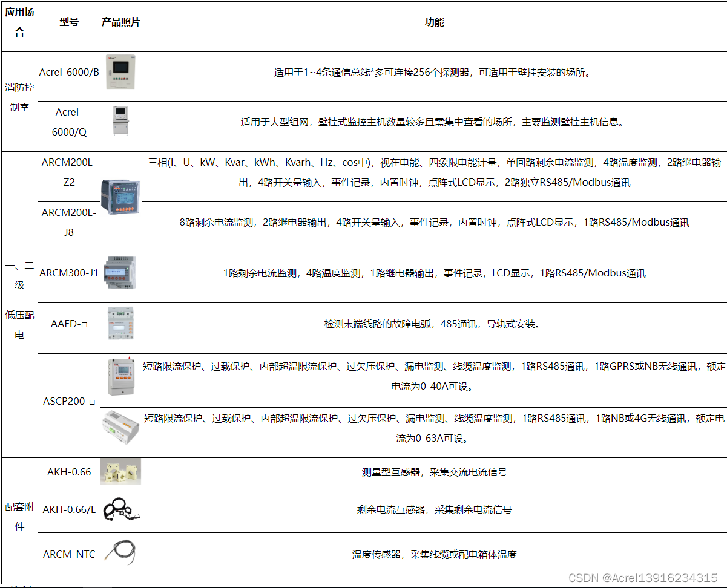Click function text 检测末端线路的故障电弧
This screenshot has height=588, width=727.
(x=432, y=324)
